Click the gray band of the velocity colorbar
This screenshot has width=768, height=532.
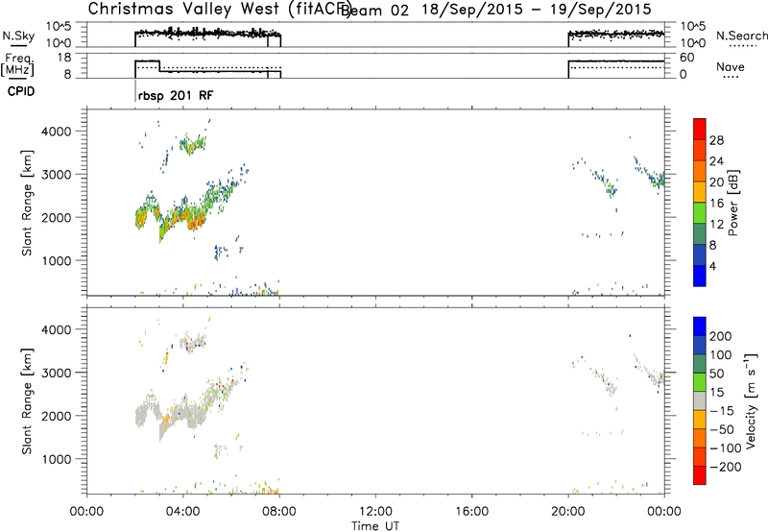(x=700, y=400)
